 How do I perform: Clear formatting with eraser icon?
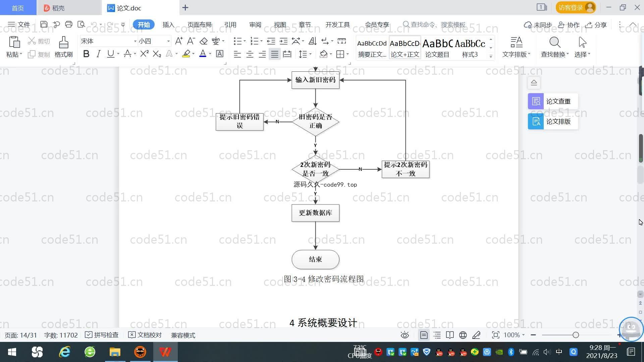pos(203,41)
